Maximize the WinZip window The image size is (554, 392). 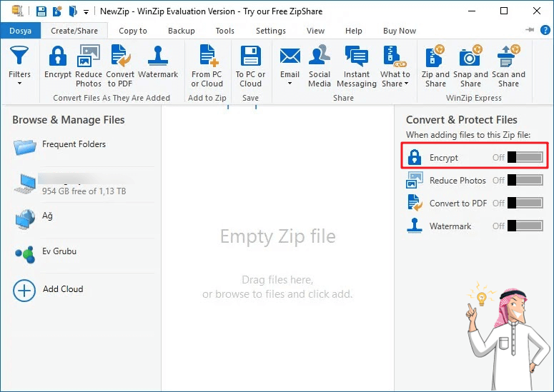click(x=504, y=11)
